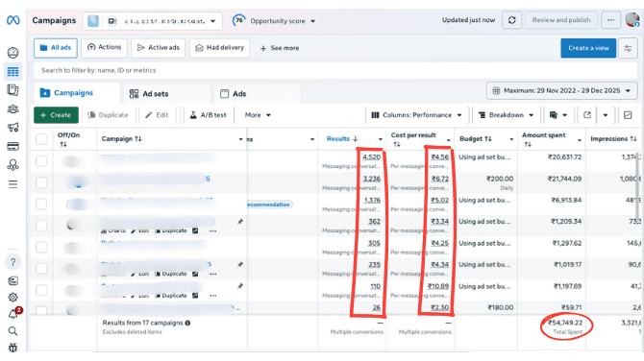Click Create a view button

click(588, 48)
